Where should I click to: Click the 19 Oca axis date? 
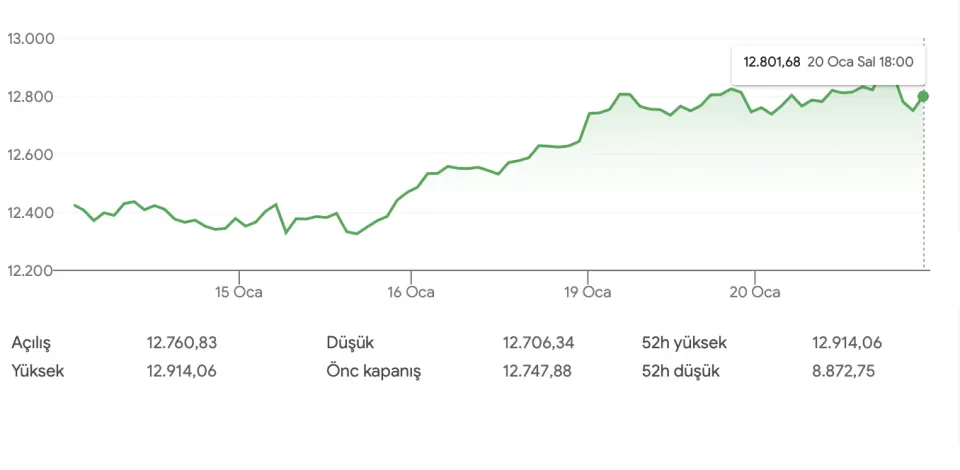(x=588, y=292)
